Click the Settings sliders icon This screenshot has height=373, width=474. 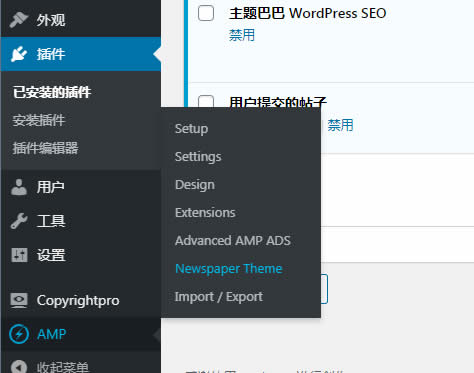[x=19, y=255]
